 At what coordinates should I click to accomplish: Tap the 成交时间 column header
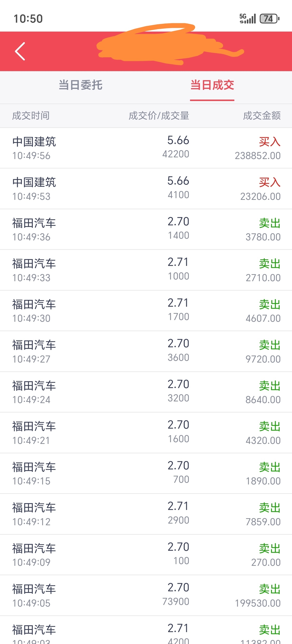(x=31, y=116)
